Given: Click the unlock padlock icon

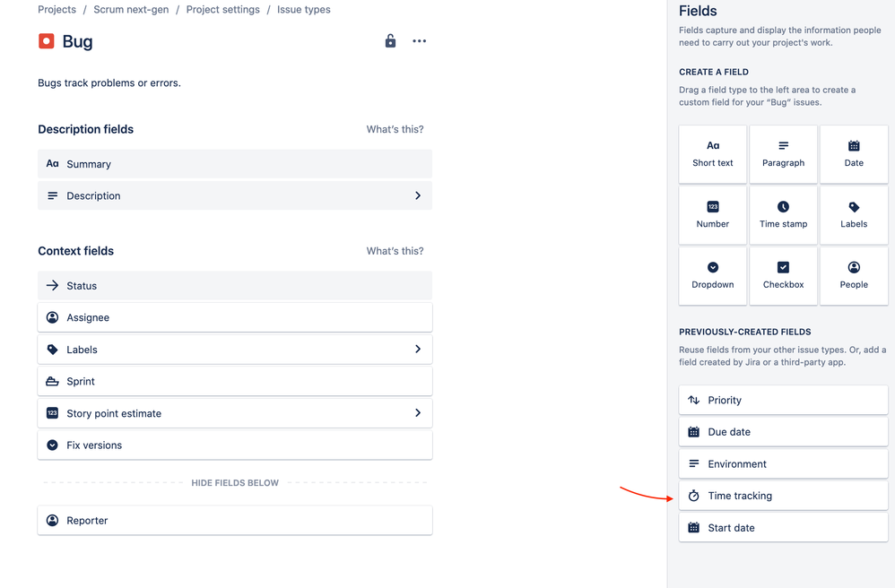Looking at the screenshot, I should (x=390, y=40).
